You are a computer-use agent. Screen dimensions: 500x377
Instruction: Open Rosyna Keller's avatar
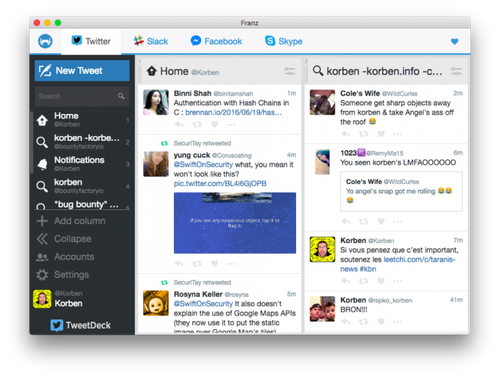156,303
